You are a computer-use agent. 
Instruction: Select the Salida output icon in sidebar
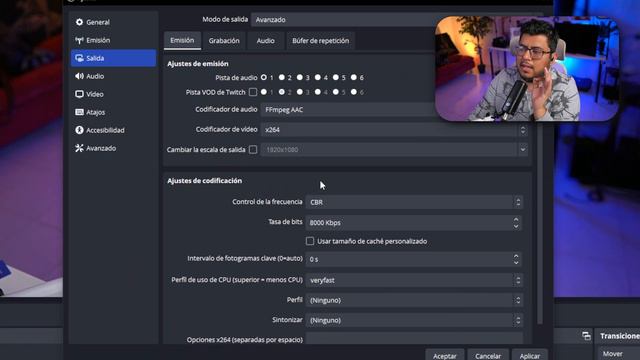pyautogui.click(x=79, y=58)
